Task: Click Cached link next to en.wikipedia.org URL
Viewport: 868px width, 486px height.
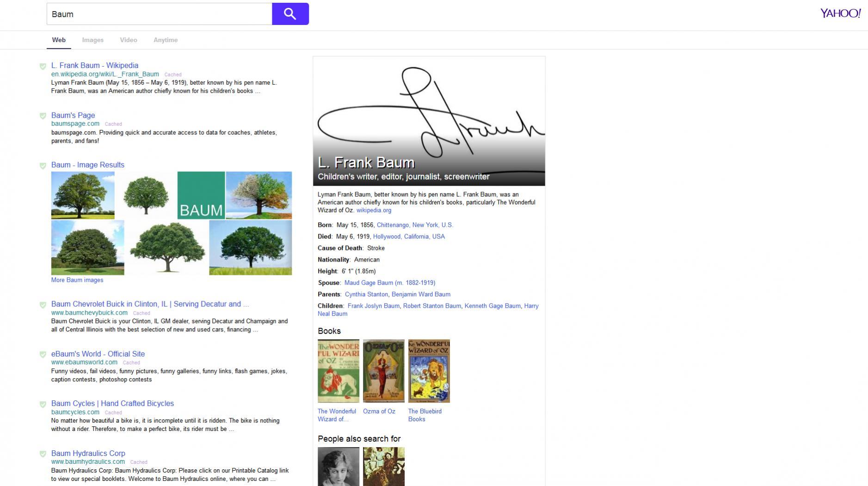Action: pyautogui.click(x=173, y=75)
